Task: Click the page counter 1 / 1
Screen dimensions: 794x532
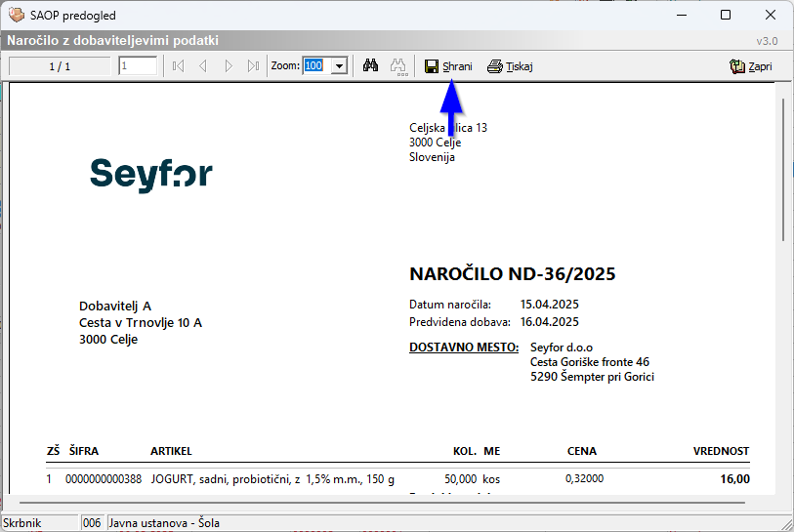Action: pyautogui.click(x=60, y=66)
